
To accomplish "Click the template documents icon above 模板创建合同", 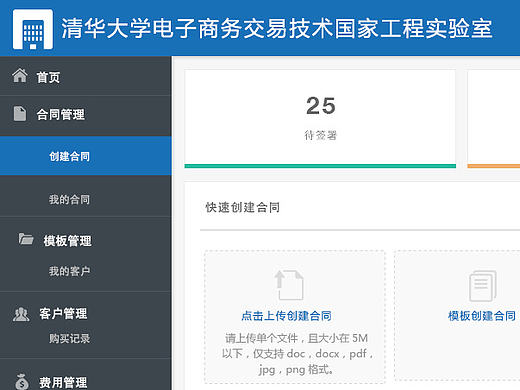I will click(x=483, y=286).
